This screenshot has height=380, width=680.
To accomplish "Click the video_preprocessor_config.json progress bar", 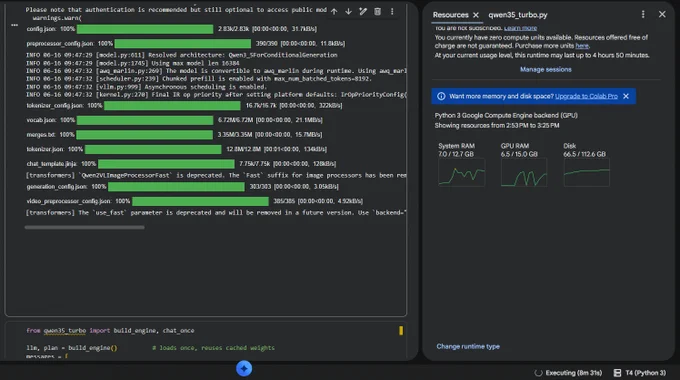I will tap(200, 201).
